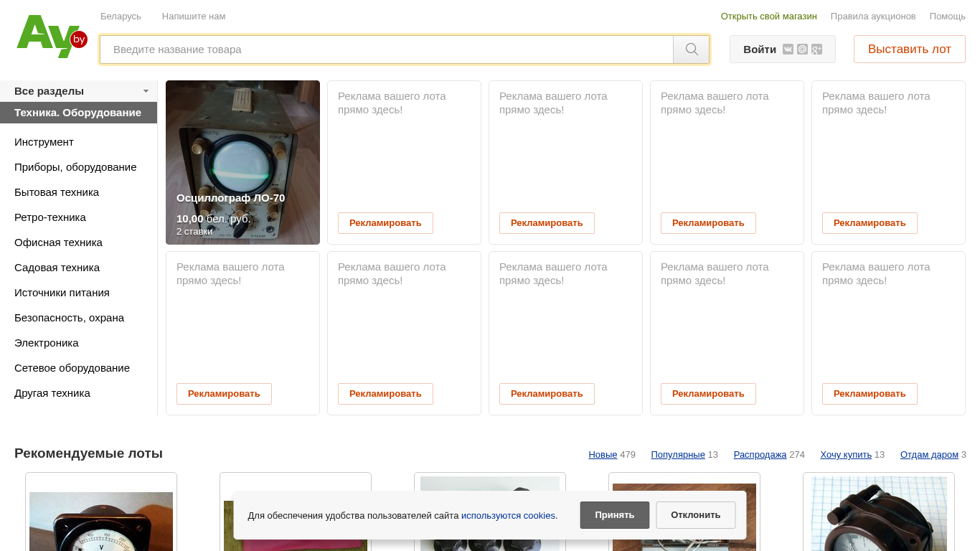Show Отдам даром lots filter
Screen dimensions: 980x551
pyautogui.click(x=929, y=455)
